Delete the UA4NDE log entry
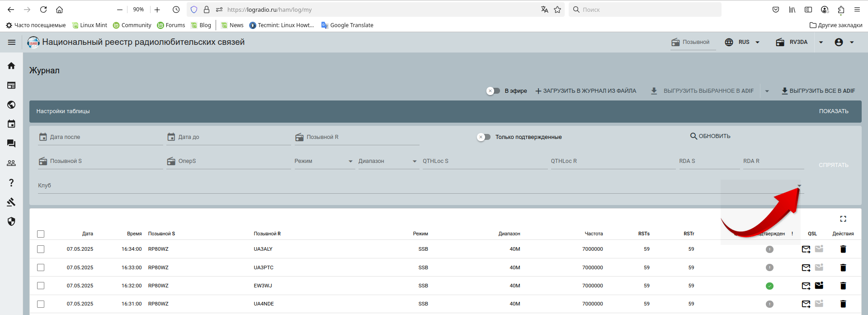 pyautogui.click(x=843, y=304)
